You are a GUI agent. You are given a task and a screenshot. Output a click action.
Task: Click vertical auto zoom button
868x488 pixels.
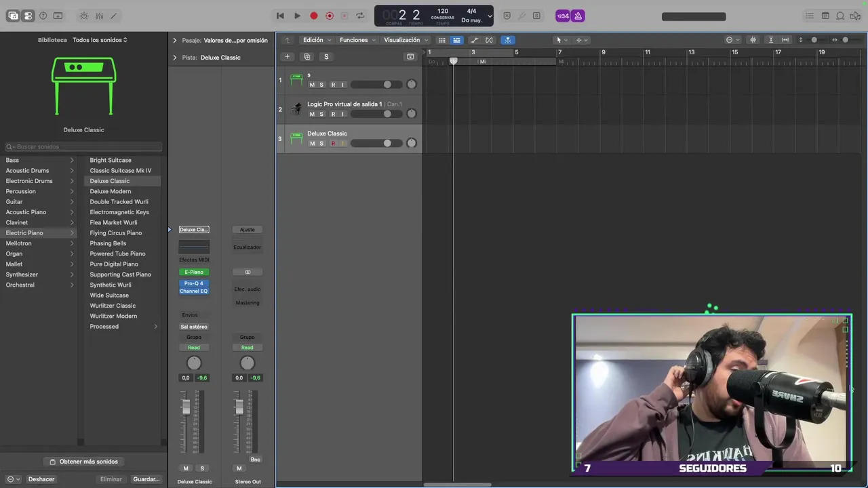pos(771,40)
